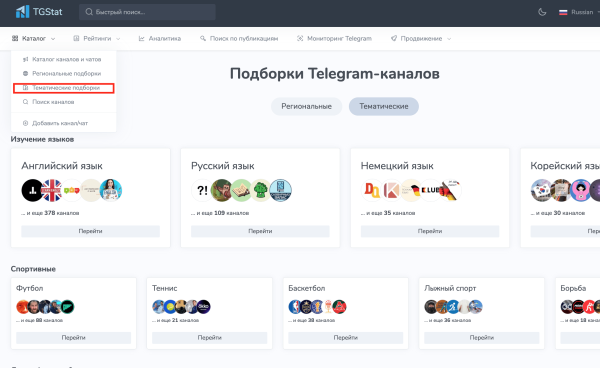Open the Борьба collection title
The height and width of the screenshot is (368, 600).
click(x=573, y=288)
